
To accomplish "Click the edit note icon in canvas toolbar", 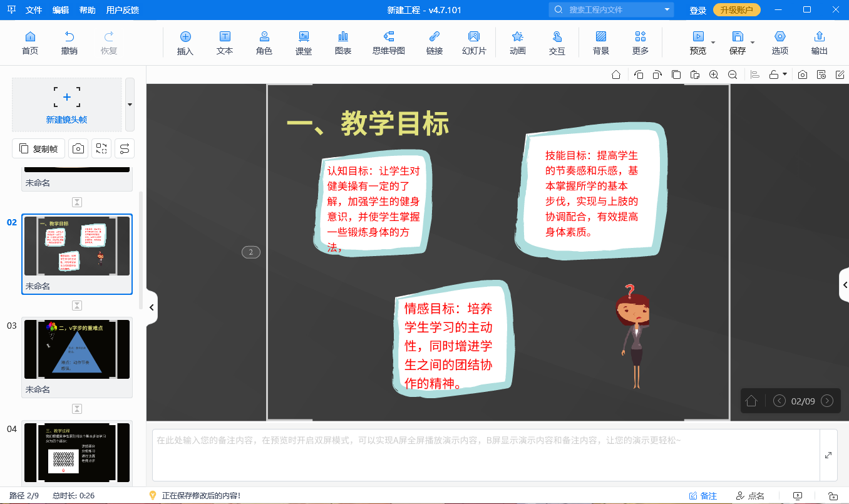I will coord(840,75).
